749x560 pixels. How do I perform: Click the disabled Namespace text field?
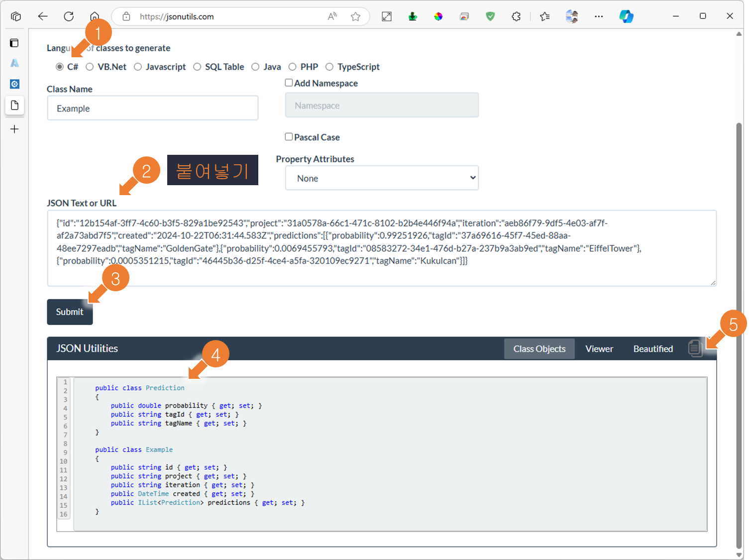(x=382, y=105)
